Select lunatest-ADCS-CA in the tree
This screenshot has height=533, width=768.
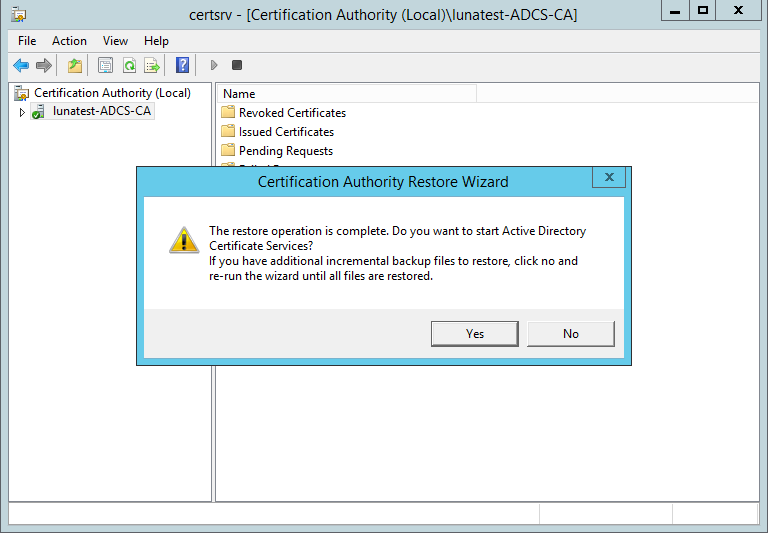tap(102, 111)
